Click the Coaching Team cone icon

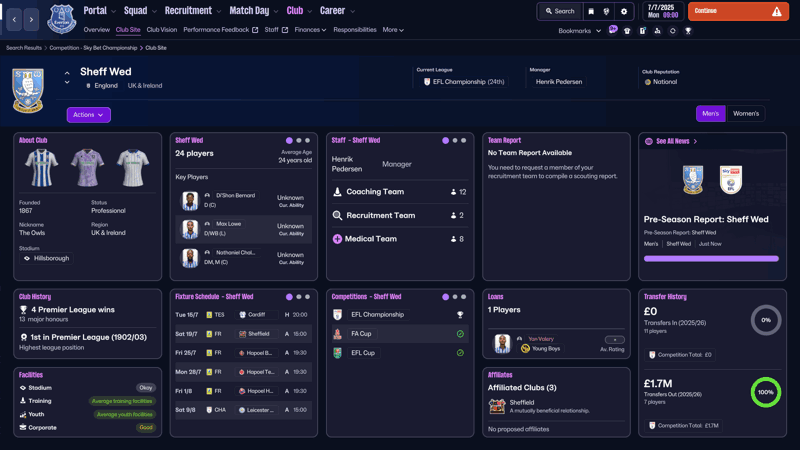point(337,192)
